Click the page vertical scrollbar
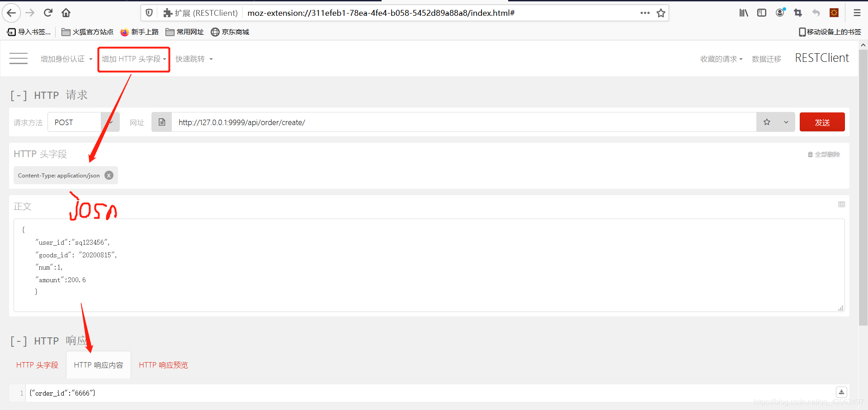The width and height of the screenshot is (868, 410). click(863, 187)
